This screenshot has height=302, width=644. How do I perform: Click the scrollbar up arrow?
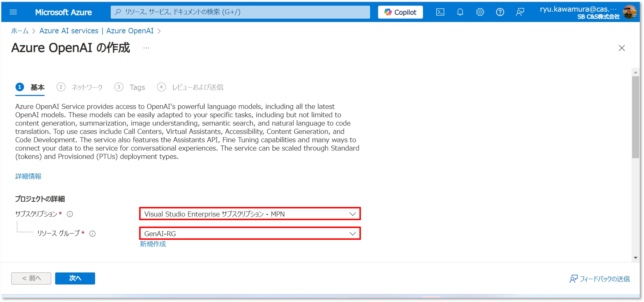coord(635,72)
